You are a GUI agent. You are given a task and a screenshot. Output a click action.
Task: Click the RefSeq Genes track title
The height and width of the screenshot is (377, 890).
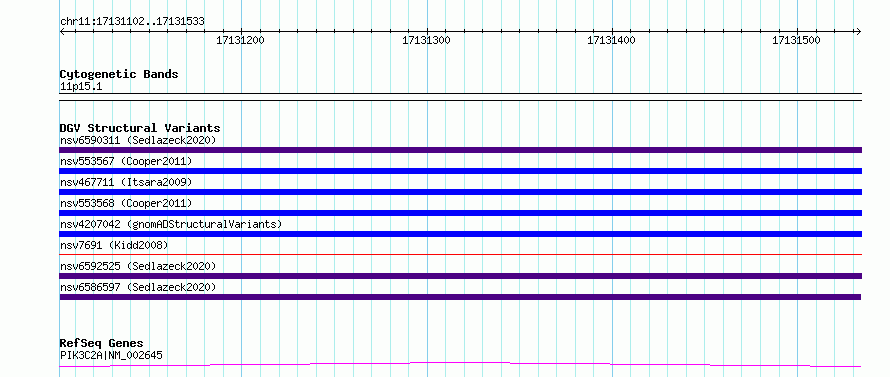click(102, 344)
